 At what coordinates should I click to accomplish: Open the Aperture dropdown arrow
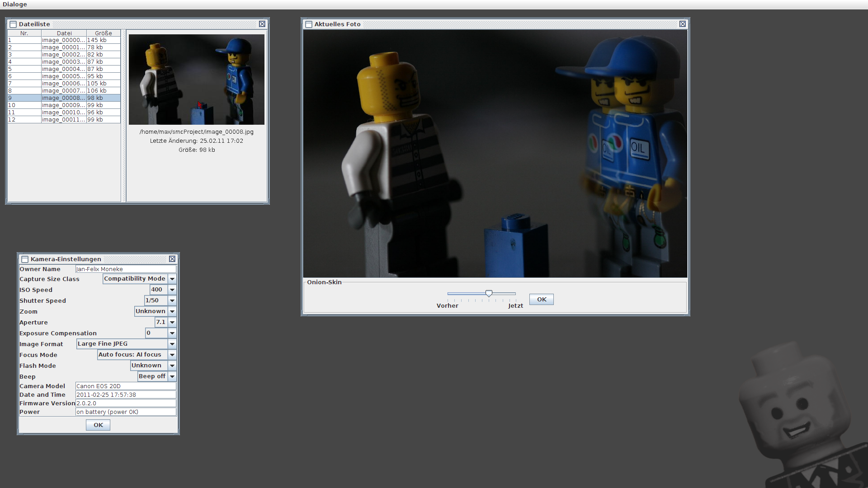tap(172, 322)
